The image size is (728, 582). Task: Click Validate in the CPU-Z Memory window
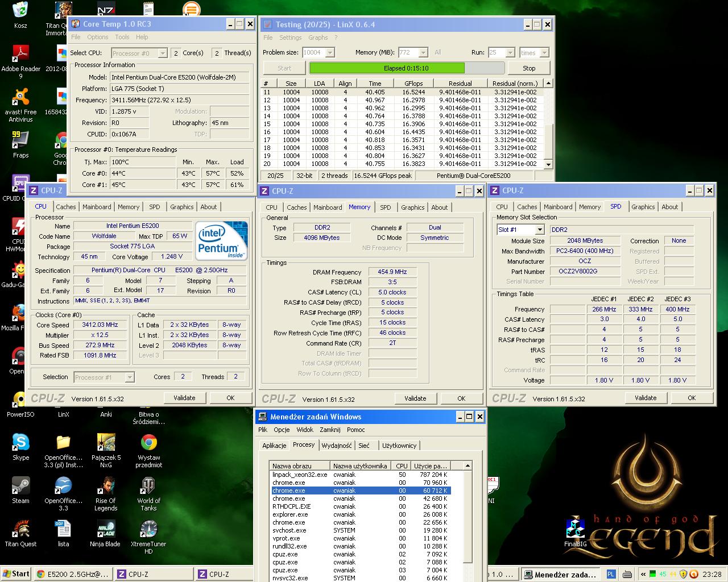point(415,398)
